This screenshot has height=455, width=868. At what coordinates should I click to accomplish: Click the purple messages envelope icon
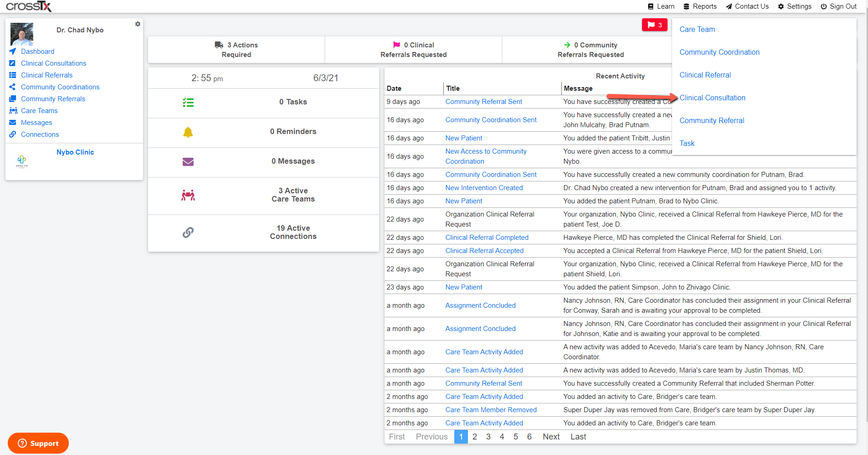coord(188,162)
